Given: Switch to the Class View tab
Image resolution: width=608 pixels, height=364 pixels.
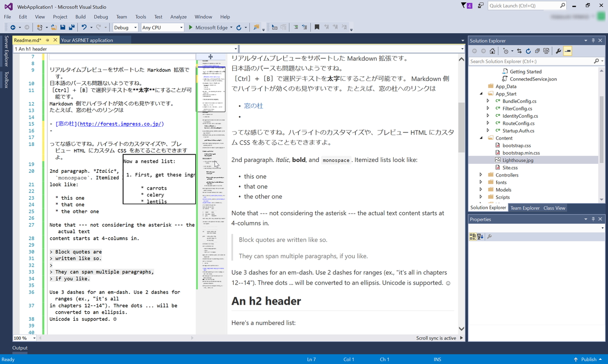Looking at the screenshot, I should pos(554,208).
